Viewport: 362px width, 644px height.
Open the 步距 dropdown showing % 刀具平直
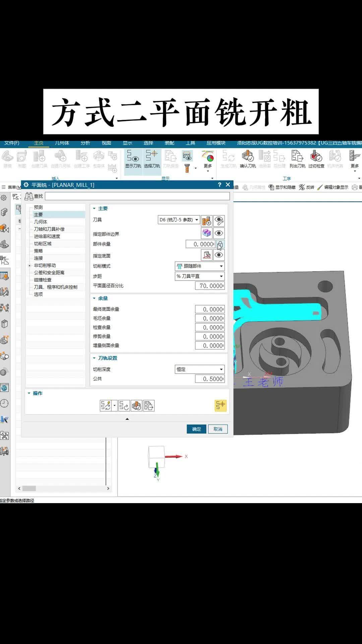coord(200,276)
